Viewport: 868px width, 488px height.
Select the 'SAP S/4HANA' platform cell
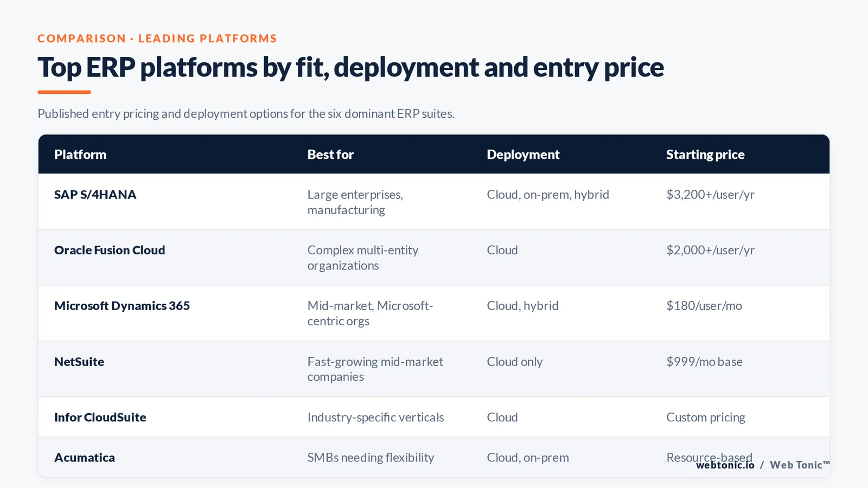tap(95, 195)
